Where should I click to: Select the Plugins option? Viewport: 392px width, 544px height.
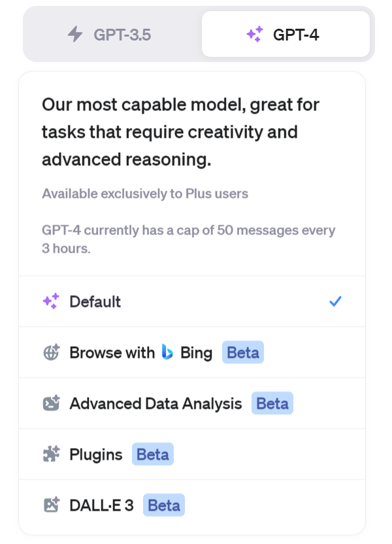pos(192,454)
